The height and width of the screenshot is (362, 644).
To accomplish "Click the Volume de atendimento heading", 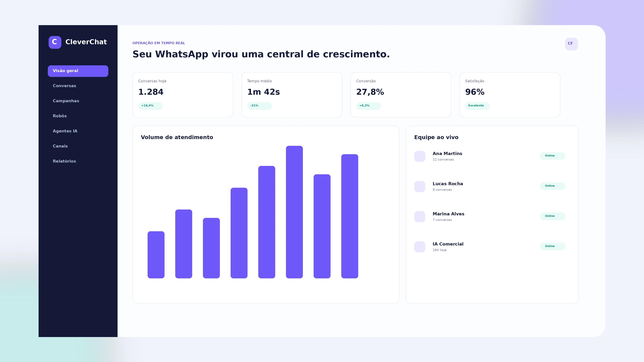I will (x=177, y=137).
